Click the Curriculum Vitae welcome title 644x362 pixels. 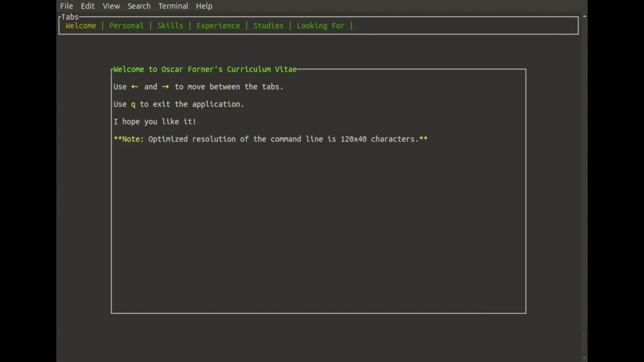[205, 69]
